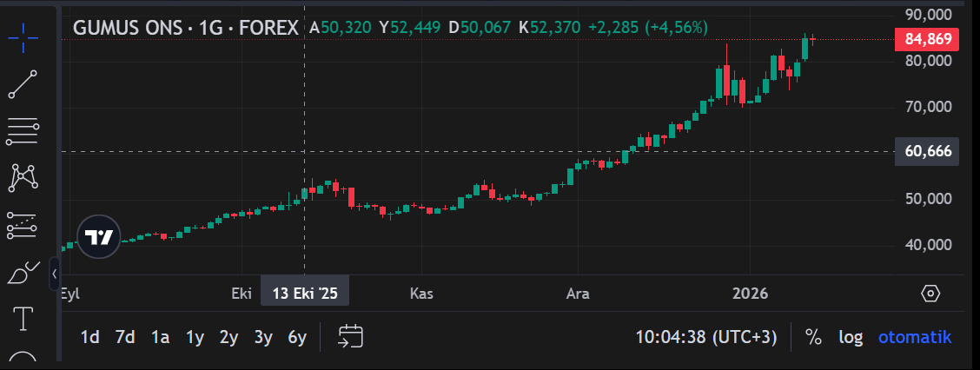The width and height of the screenshot is (980, 370).
Task: Select the crosshair cursor tool
Action: [23, 37]
